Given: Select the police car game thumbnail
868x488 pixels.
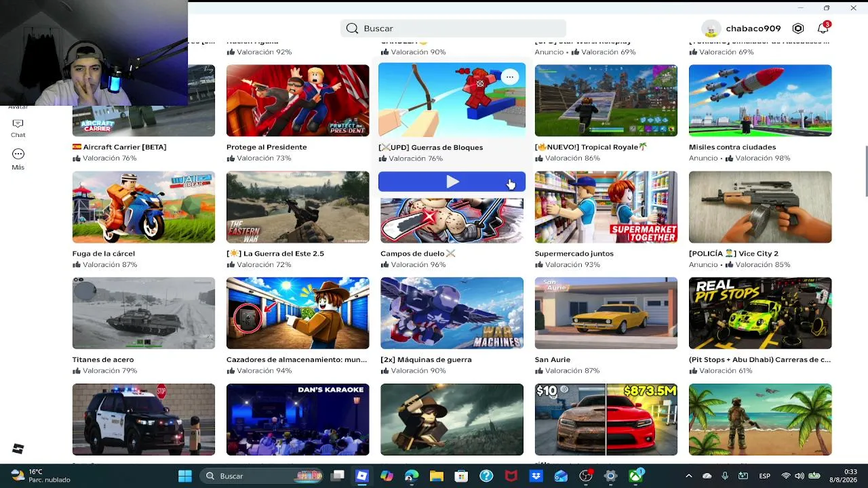Looking at the screenshot, I should click(144, 420).
